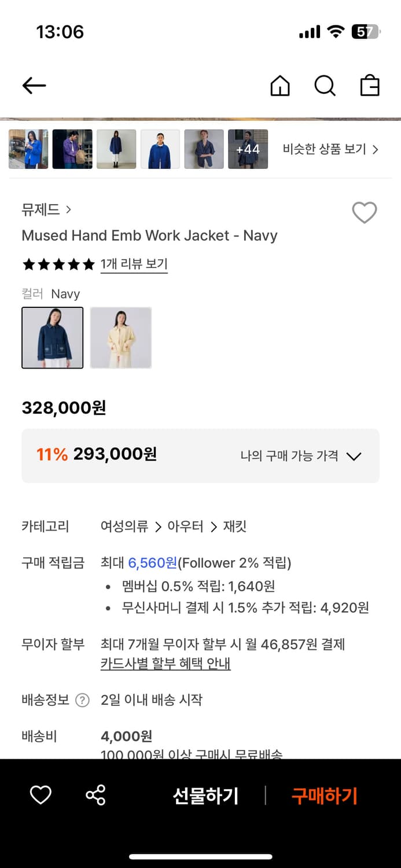
Task: Open search with magnifier icon
Action: [x=325, y=86]
